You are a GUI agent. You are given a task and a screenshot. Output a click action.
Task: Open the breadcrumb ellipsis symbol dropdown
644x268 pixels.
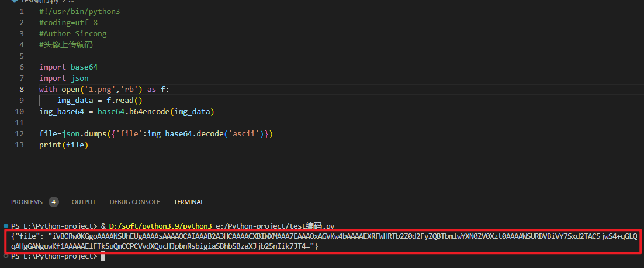click(71, 2)
